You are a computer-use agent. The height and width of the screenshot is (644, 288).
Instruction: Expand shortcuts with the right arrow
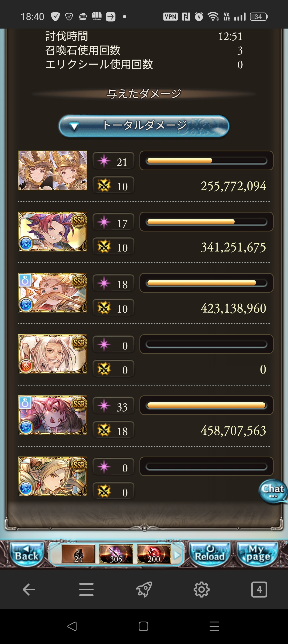pyautogui.click(x=177, y=555)
